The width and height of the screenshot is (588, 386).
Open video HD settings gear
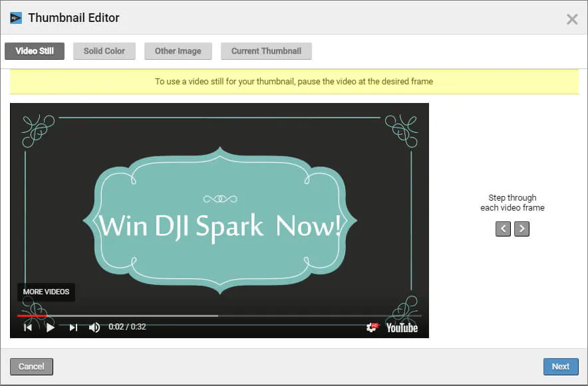372,328
